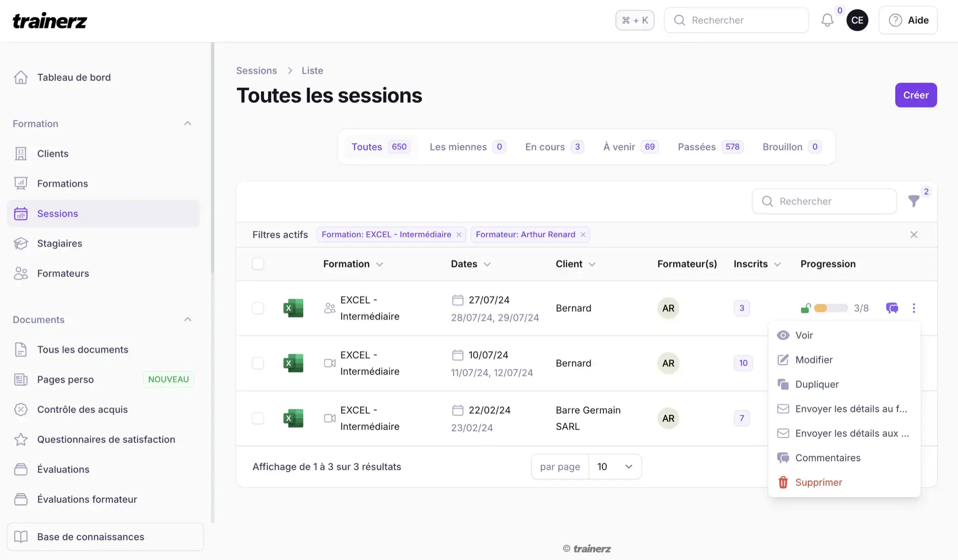The height and width of the screenshot is (560, 958).
Task: Click the notification bell icon
Action: tap(827, 20)
